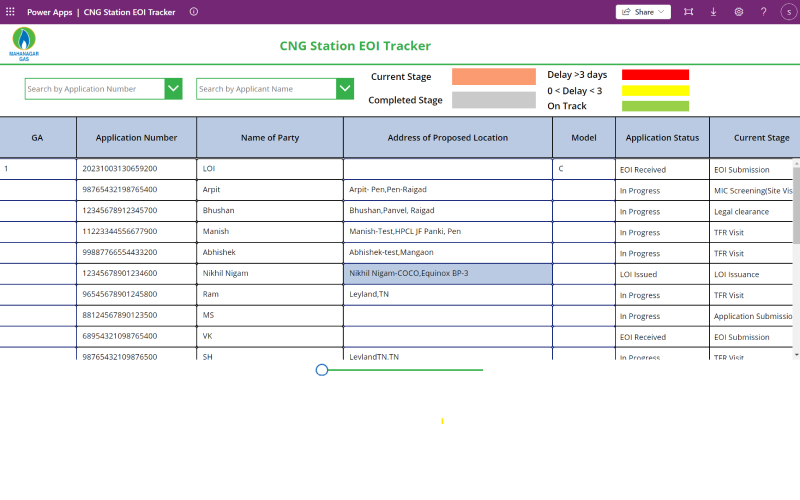Screen dimensions: 800x500
Task: Open the Power Apps app launcher waffle
Action: (10, 12)
